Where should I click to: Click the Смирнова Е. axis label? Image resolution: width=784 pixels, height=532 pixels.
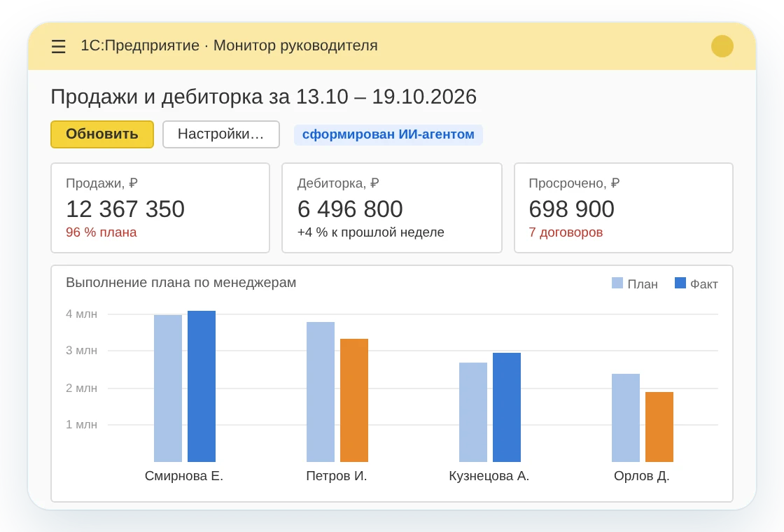click(184, 476)
